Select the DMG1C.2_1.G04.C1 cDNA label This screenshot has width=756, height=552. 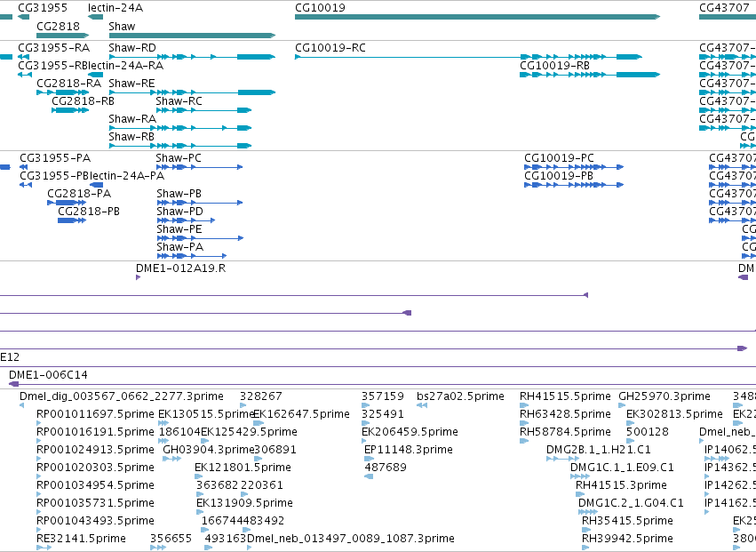tap(631, 504)
